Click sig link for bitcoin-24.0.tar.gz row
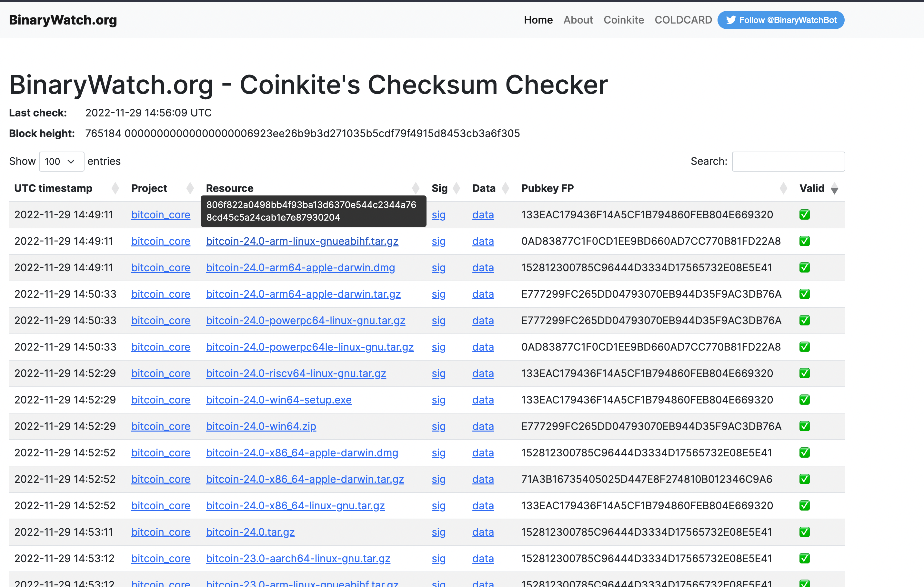 438,532
